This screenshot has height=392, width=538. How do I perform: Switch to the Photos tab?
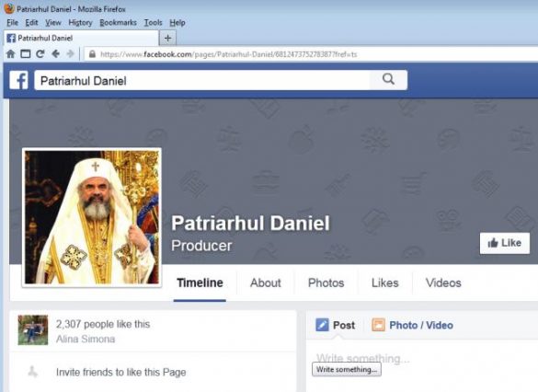coord(326,282)
